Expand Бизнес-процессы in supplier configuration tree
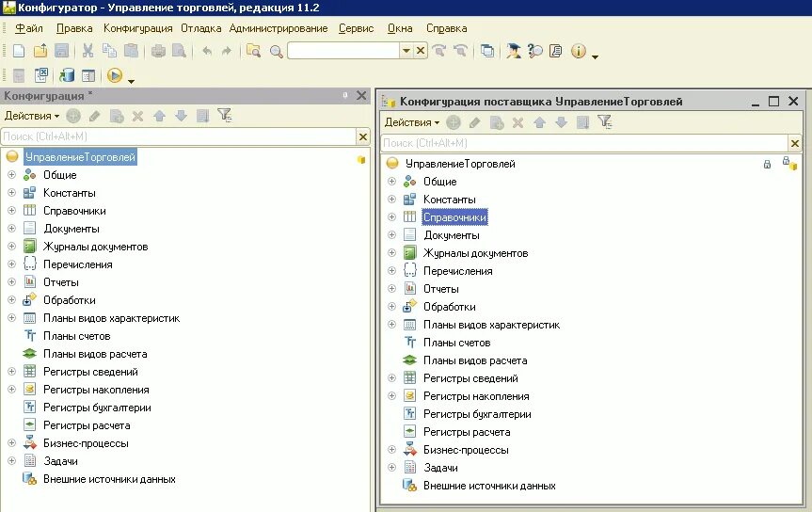 [391, 450]
